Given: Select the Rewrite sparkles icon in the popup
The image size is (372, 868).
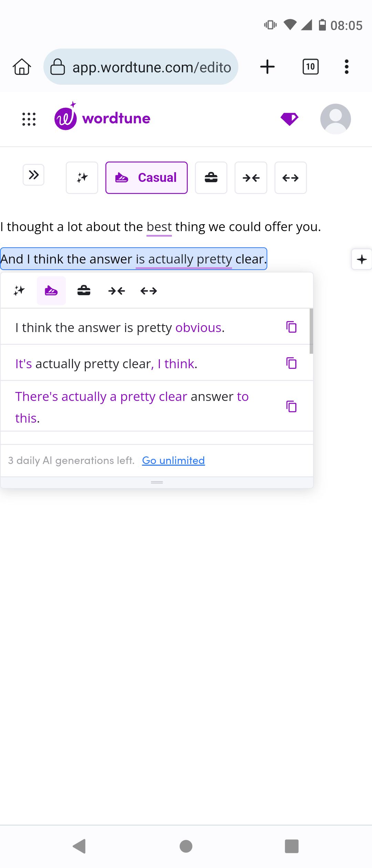Looking at the screenshot, I should tap(19, 290).
